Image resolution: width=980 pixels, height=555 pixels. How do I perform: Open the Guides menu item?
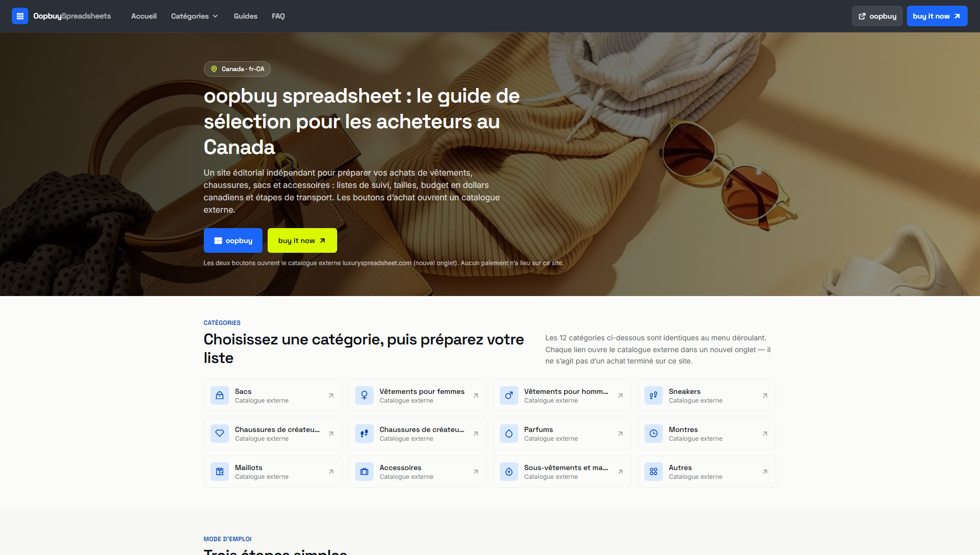pyautogui.click(x=246, y=16)
